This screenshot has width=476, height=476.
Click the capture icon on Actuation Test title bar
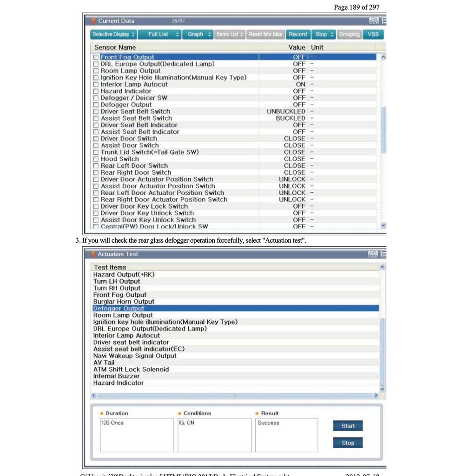(373, 254)
